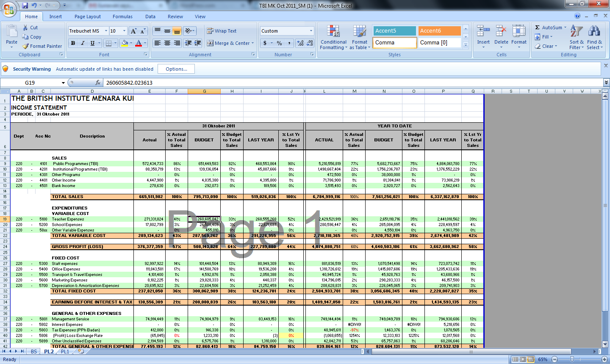Open Conditional Formatting menu
Screen dimensions: 610x364
click(333, 37)
